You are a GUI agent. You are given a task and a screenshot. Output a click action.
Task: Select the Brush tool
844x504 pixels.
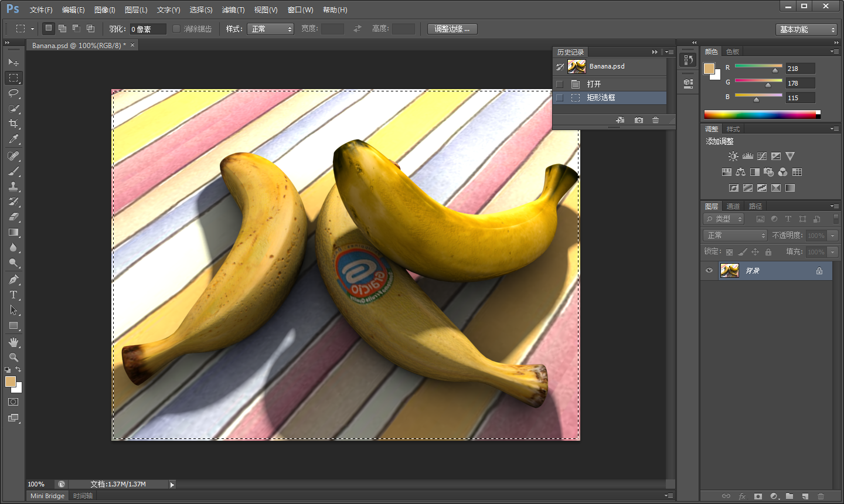(13, 171)
